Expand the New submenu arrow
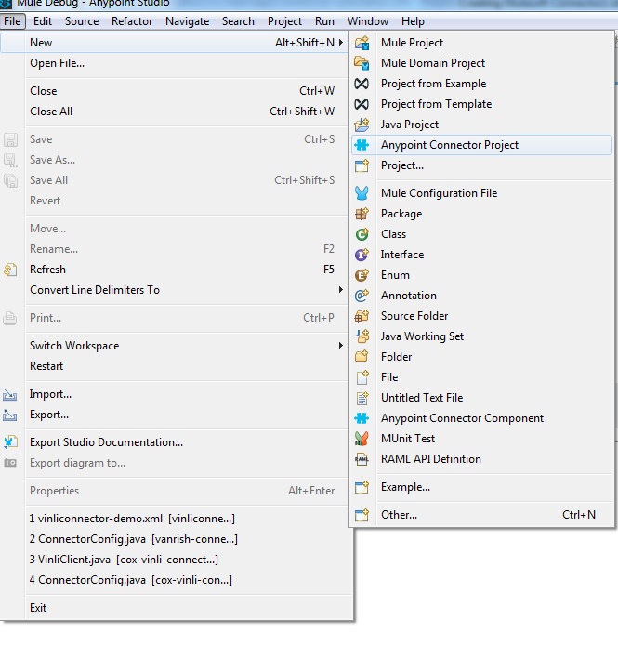Image resolution: width=618 pixels, height=672 pixels. 341,43
